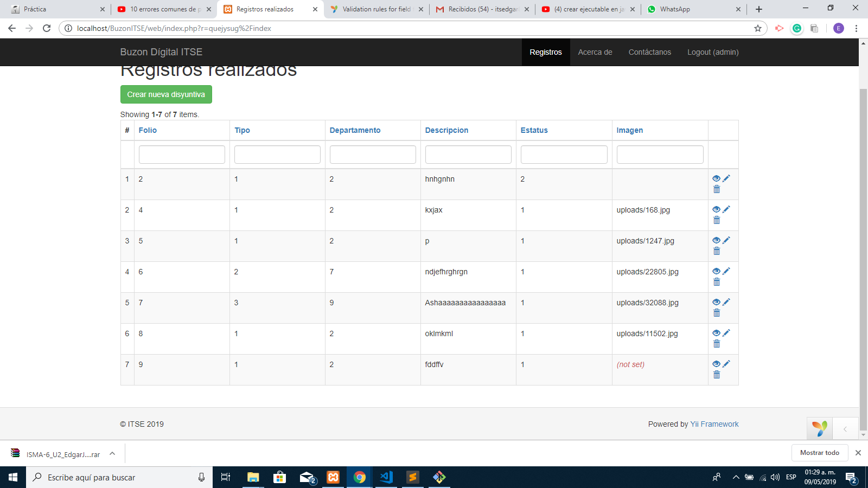Show hidden system tray icons

coord(736,477)
